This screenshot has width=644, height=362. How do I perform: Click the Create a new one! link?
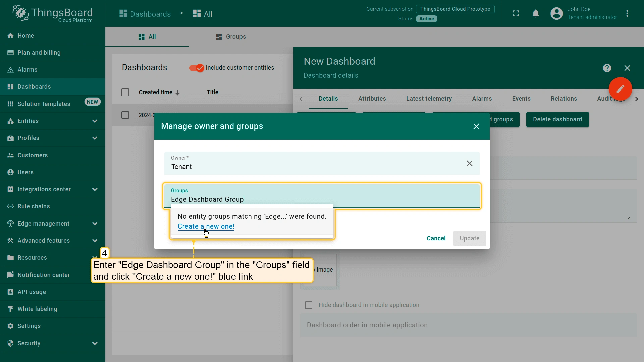(206, 226)
